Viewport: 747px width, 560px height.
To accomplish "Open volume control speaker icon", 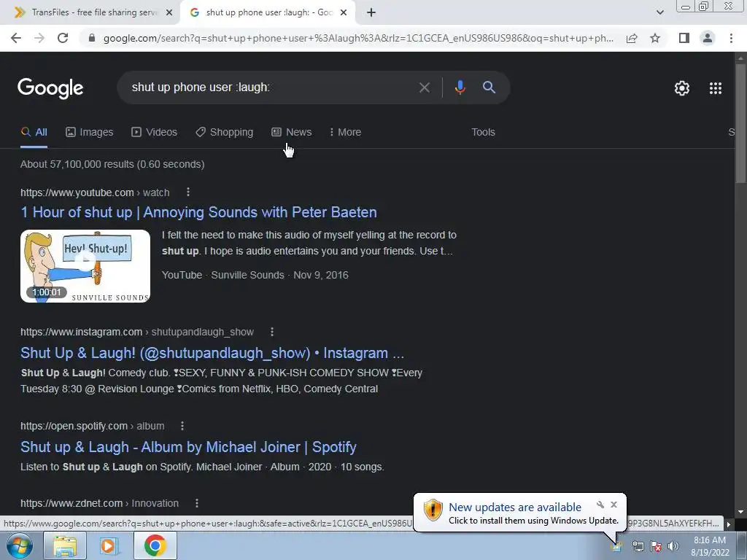I will coord(673,546).
